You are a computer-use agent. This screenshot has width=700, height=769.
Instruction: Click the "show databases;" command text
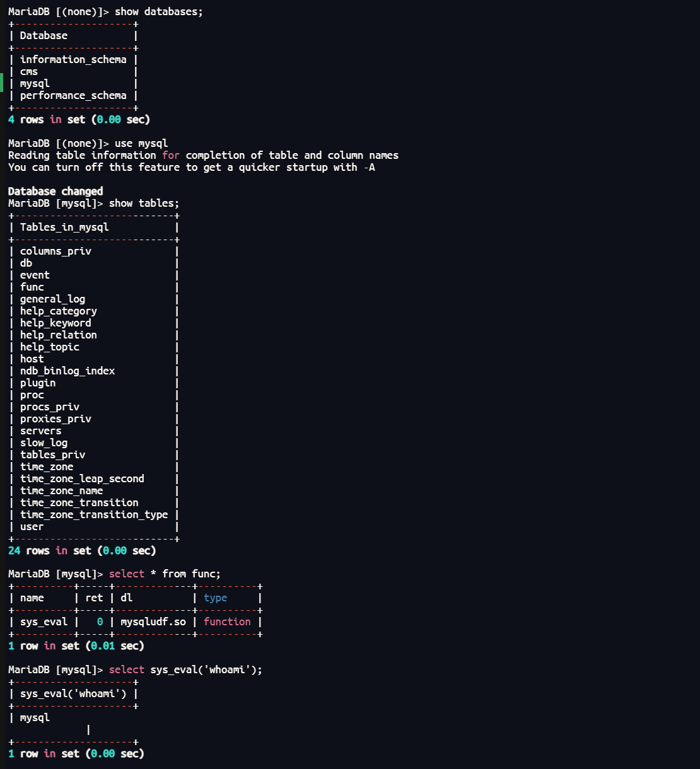click(158, 11)
